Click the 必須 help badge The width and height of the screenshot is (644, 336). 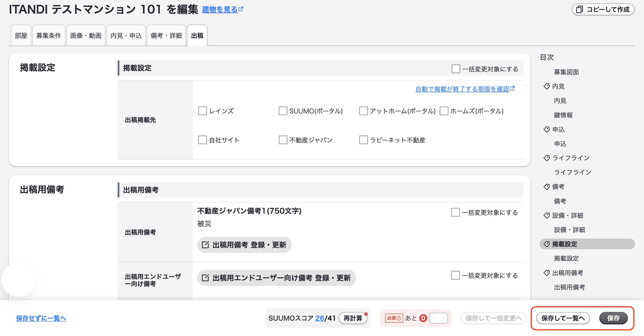394,318
